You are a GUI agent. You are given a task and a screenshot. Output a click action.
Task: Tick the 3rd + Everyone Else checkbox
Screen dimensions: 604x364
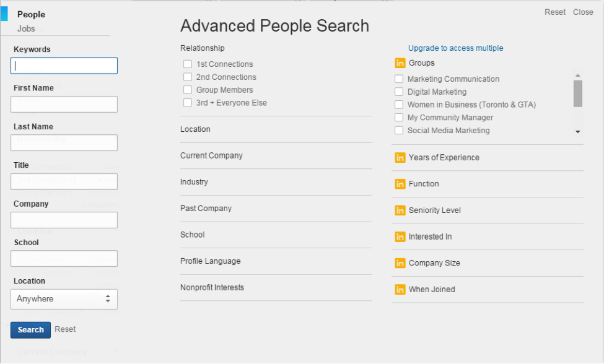pos(188,103)
